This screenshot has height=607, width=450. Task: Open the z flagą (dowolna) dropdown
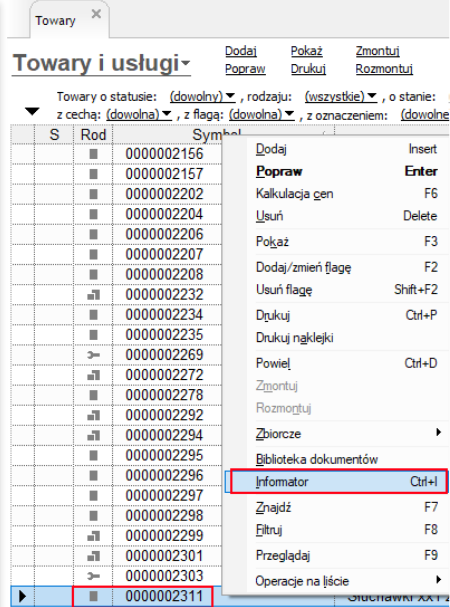point(261,115)
